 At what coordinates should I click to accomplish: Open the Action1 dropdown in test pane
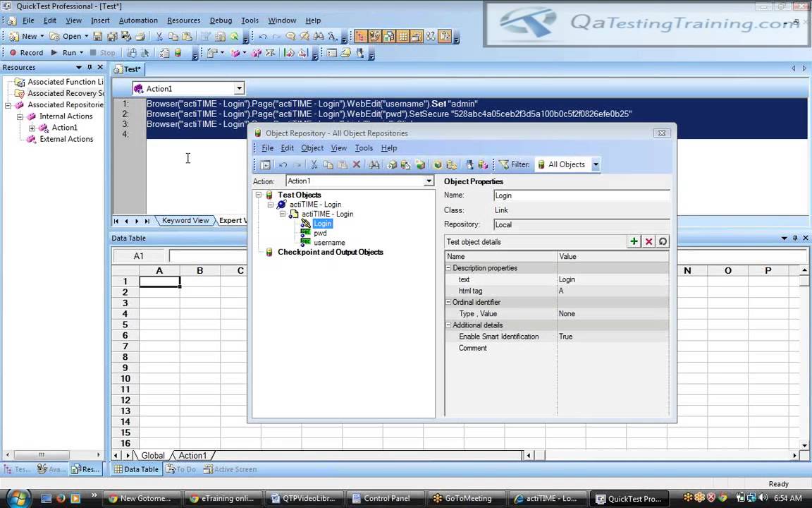pyautogui.click(x=239, y=89)
